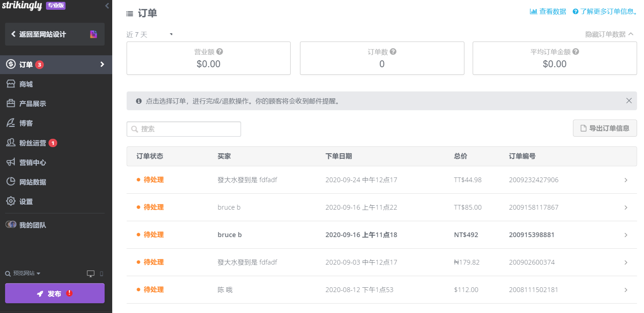The image size is (644, 313).
Task: Click the $112.00 price cell
Action: (466, 290)
